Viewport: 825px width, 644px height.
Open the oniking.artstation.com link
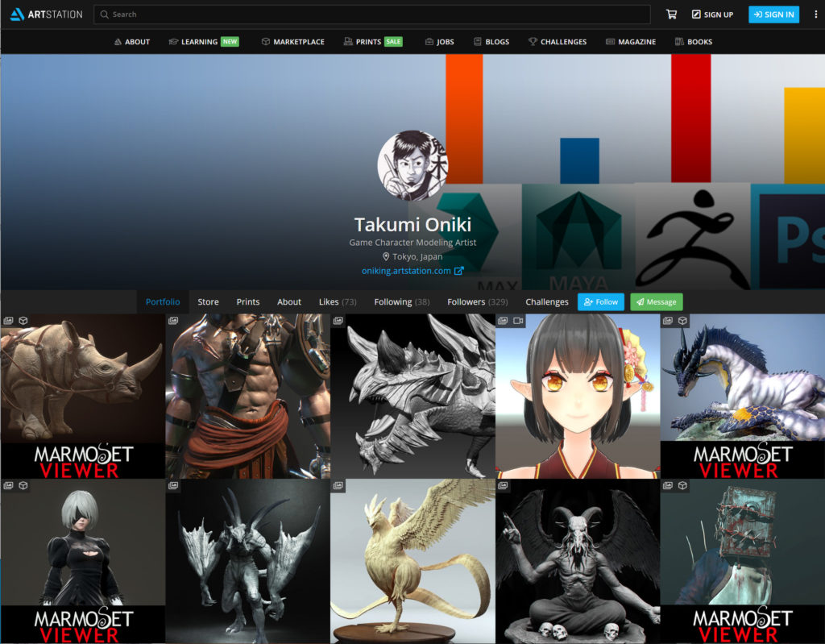coord(406,271)
